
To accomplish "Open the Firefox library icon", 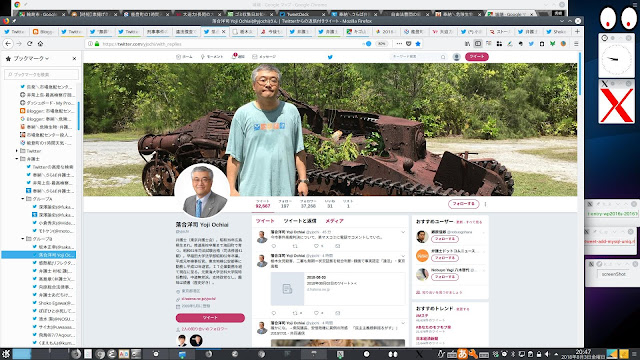I will point(467,44).
